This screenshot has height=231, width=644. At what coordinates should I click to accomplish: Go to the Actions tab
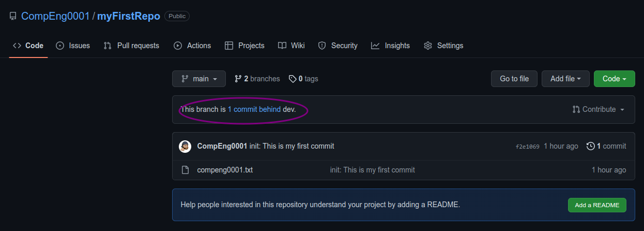coord(192,46)
